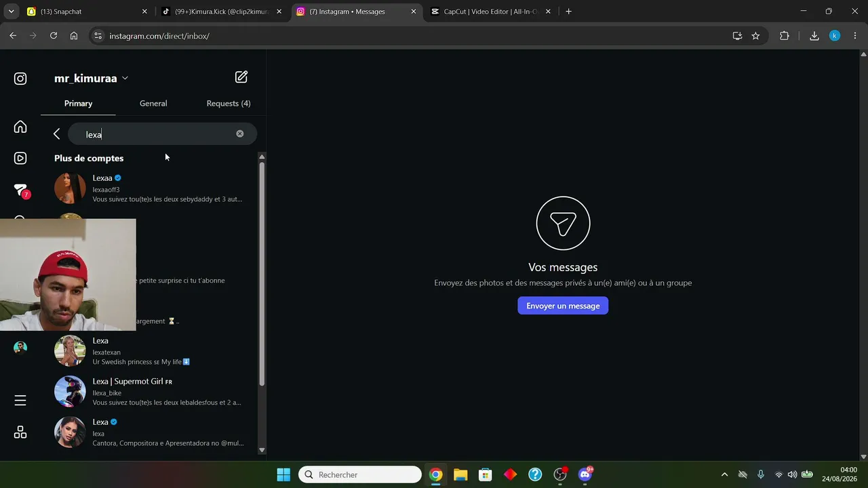Compose a new message with pencil icon
The image size is (868, 488).
point(241,77)
